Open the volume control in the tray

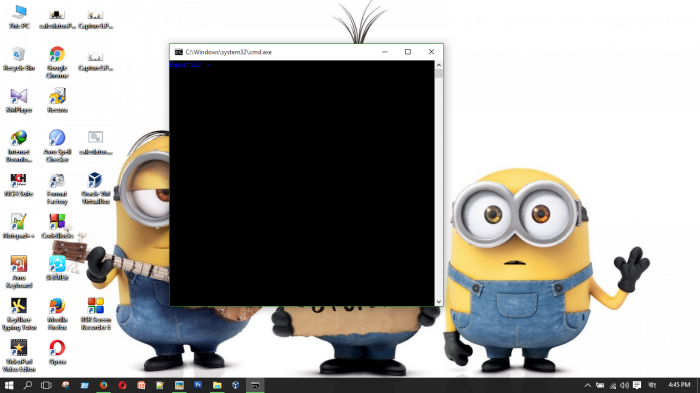pyautogui.click(x=625, y=385)
